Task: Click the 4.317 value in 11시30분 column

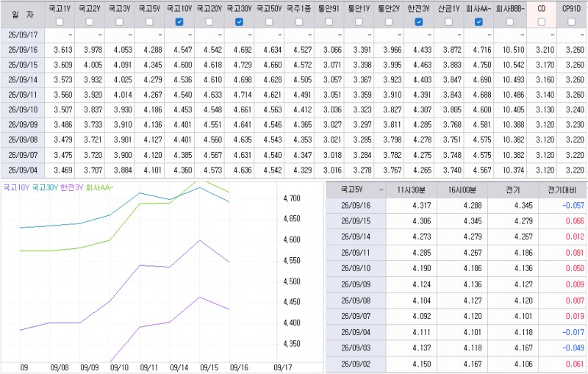Action: pyautogui.click(x=422, y=205)
